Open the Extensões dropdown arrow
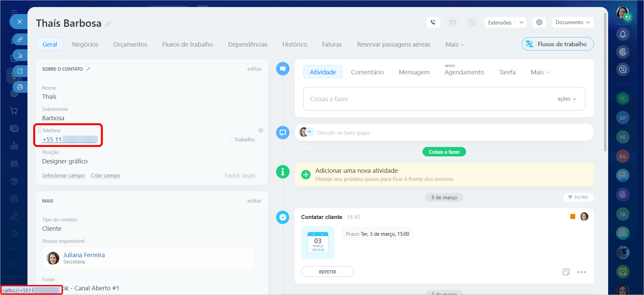Screen dimensions: 644x295 coord(521,22)
